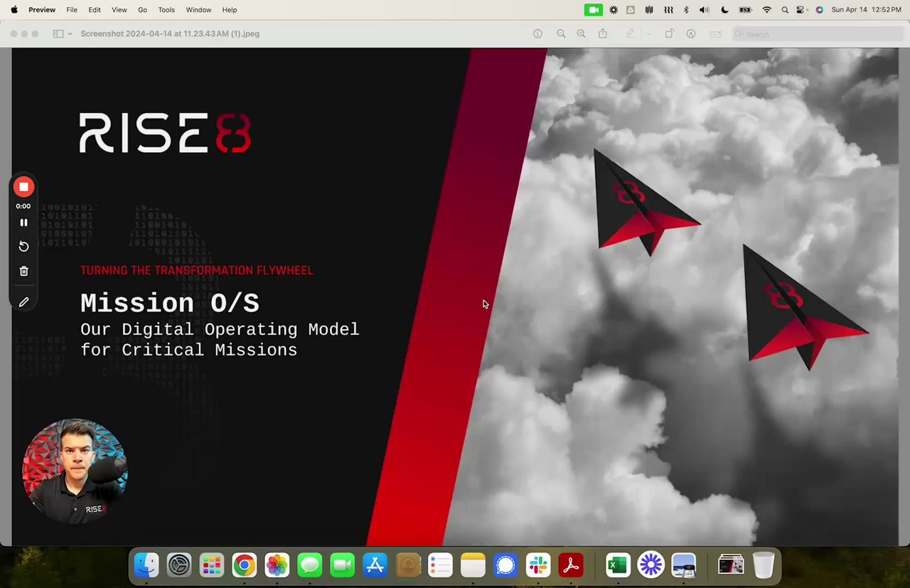Switch to Preview in the Dock
This screenshot has height=588, width=910.
(683, 565)
